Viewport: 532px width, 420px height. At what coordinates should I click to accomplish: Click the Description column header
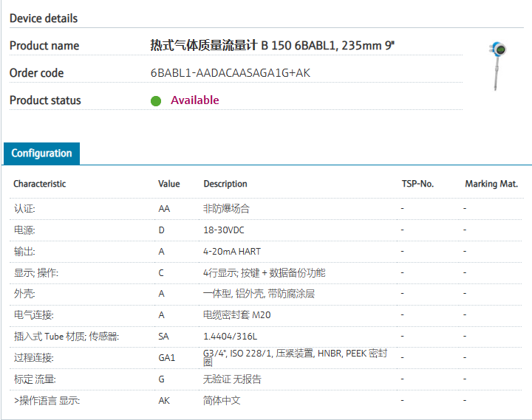225,184
